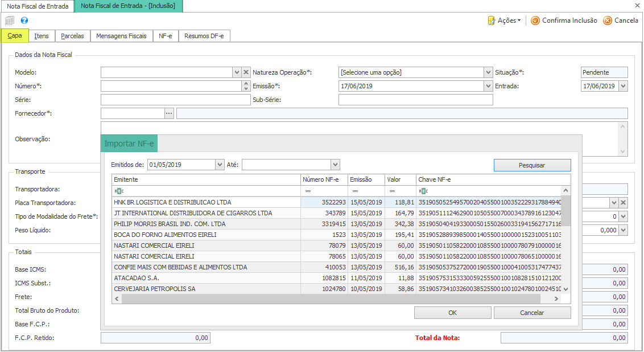Open the blue help question-mark icon
Image resolution: width=644 pixels, height=352 pixels.
(x=24, y=21)
